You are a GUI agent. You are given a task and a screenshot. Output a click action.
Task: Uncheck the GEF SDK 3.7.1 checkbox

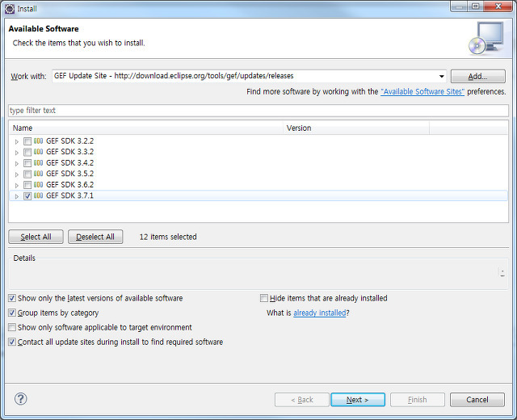(27, 195)
